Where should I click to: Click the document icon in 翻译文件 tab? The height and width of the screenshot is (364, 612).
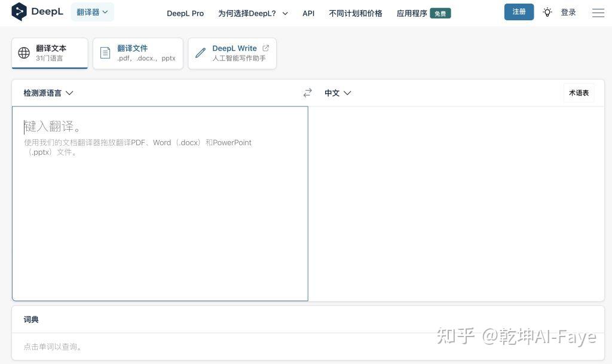(105, 53)
